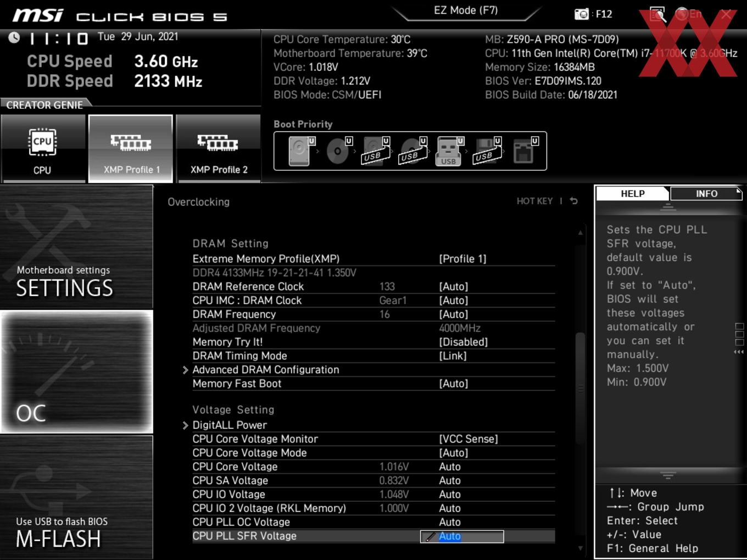Click the upper grip handle in the help panel
The height and width of the screenshot is (560, 747).
(668, 208)
